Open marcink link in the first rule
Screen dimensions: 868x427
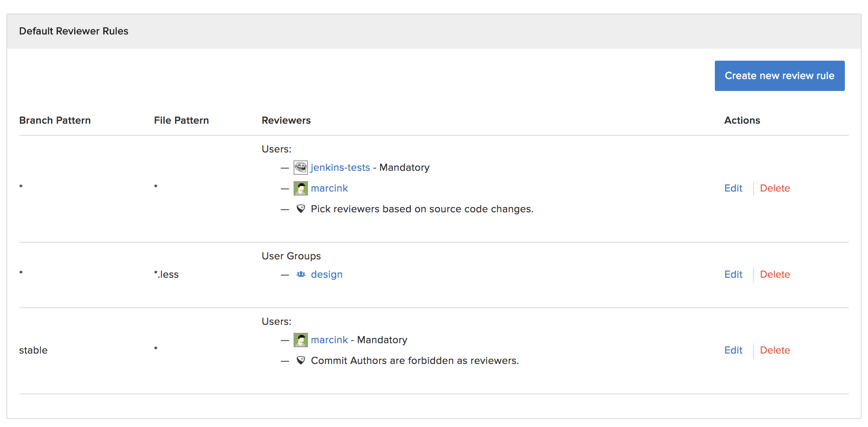pyautogui.click(x=329, y=188)
